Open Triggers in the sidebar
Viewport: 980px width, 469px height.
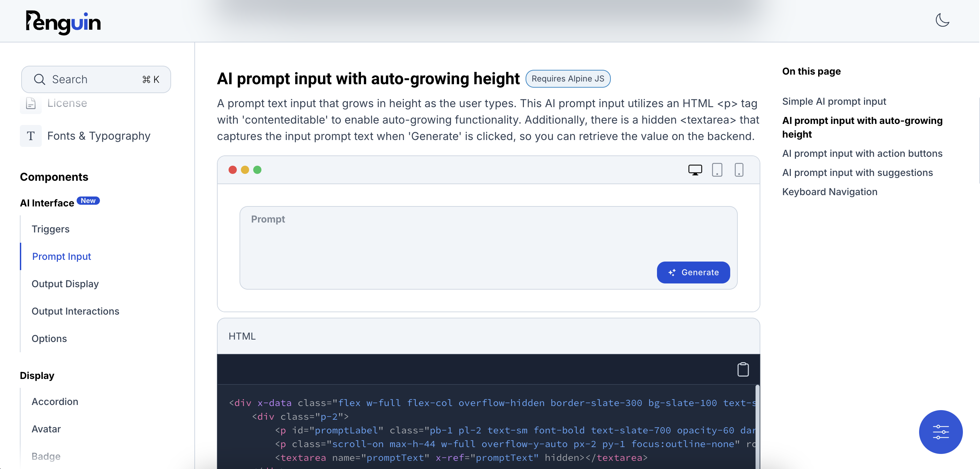[51, 229]
